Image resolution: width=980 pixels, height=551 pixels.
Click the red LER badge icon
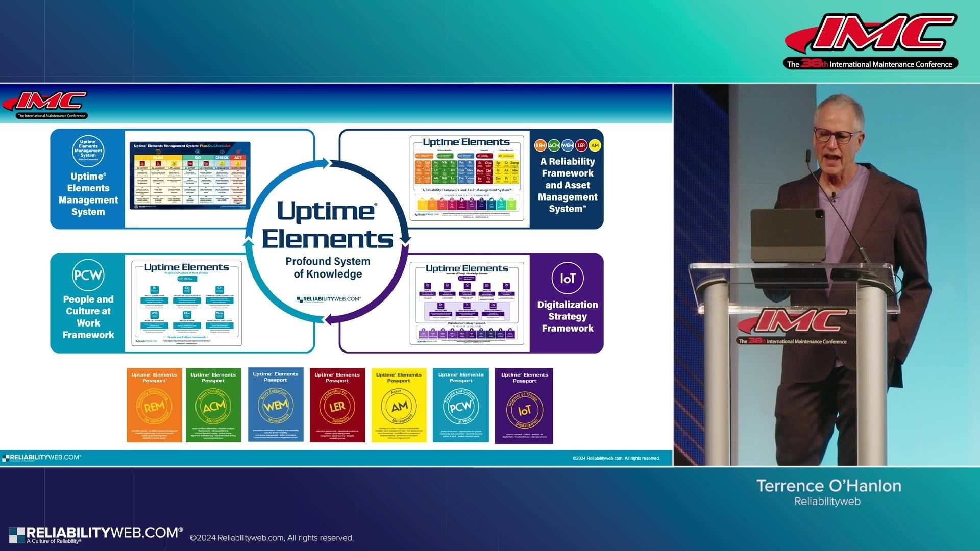581,145
